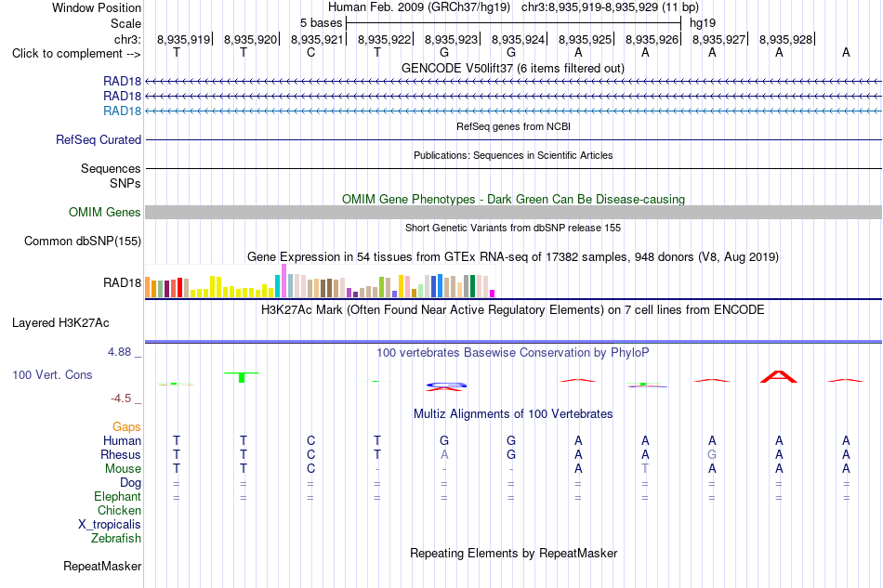The height and width of the screenshot is (588, 883).
Task: Click the GENCODE V50lift37 track title
Action: [x=513, y=68]
